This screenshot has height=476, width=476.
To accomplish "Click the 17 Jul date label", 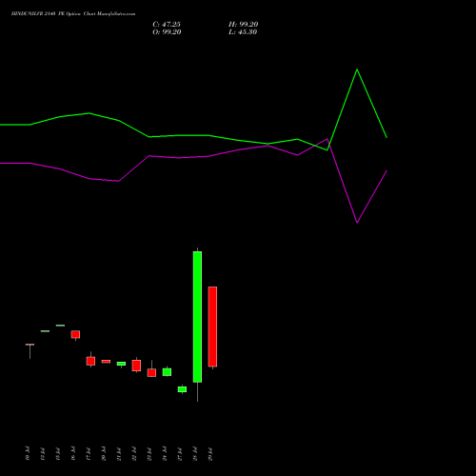I will [x=89, y=454].
